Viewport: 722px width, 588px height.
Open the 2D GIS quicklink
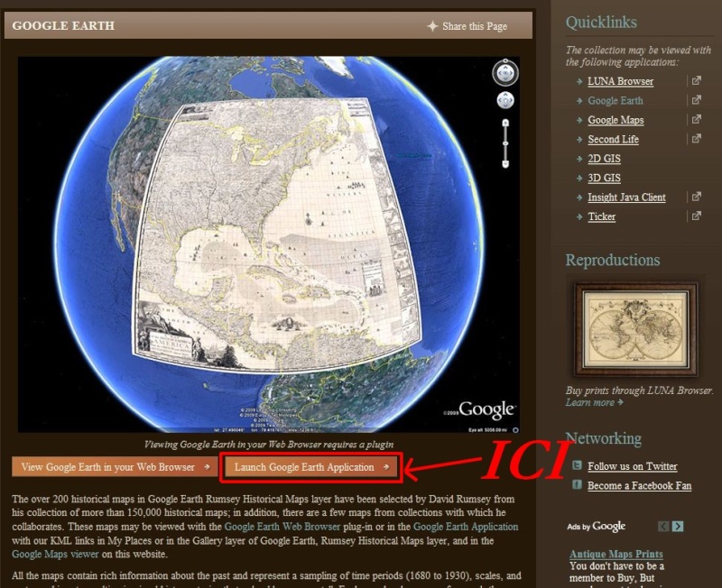coord(604,159)
